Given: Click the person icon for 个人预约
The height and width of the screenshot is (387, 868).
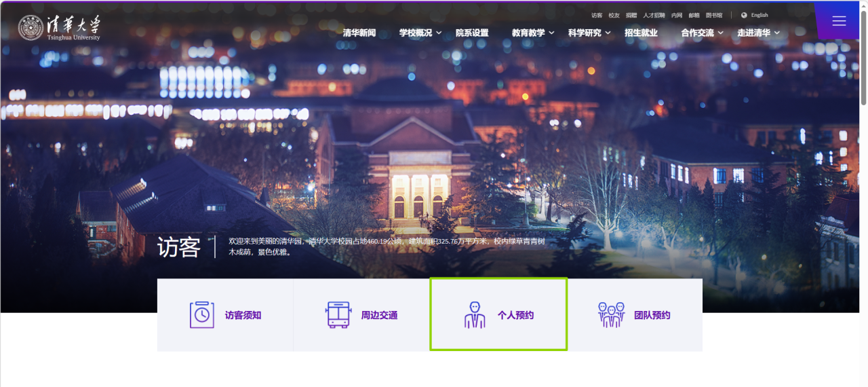Looking at the screenshot, I should tap(475, 315).
